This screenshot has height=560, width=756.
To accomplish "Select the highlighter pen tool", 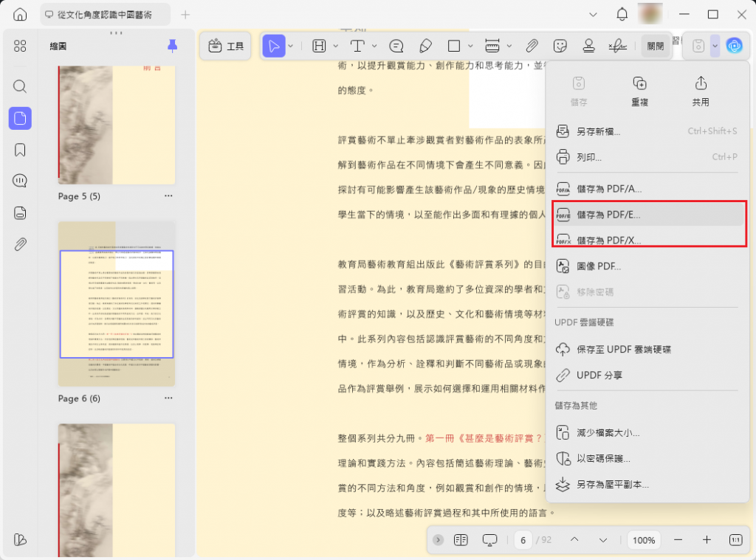I will pos(425,46).
